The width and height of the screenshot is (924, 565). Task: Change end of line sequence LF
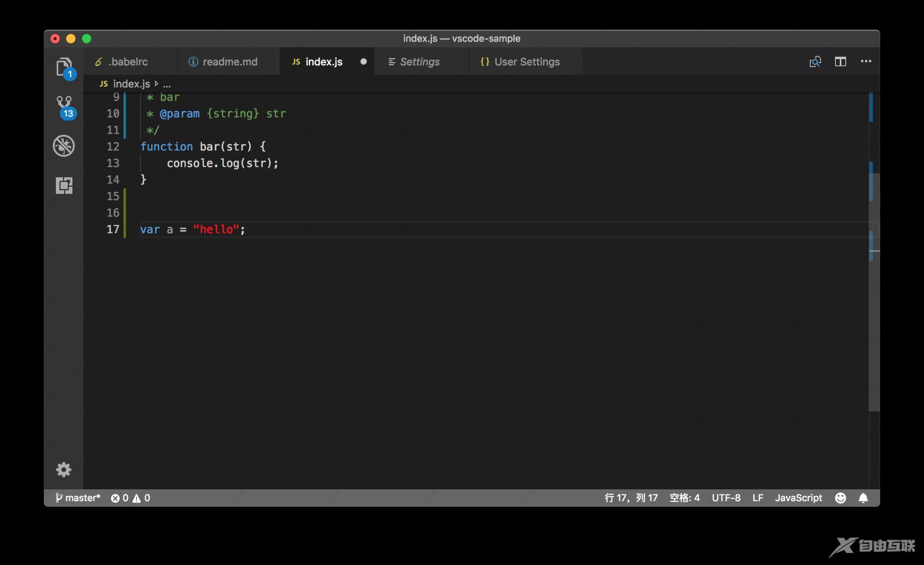758,498
